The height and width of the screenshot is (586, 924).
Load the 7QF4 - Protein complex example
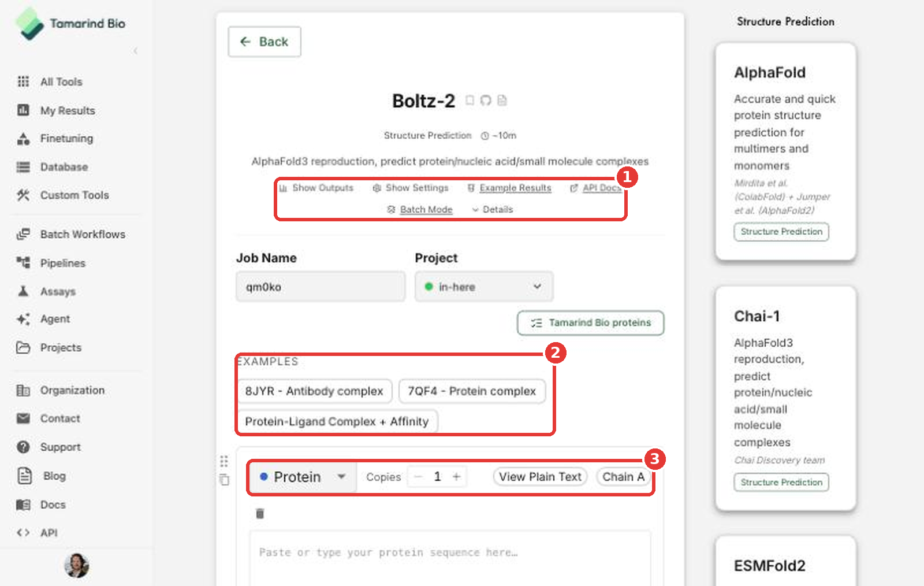point(472,391)
